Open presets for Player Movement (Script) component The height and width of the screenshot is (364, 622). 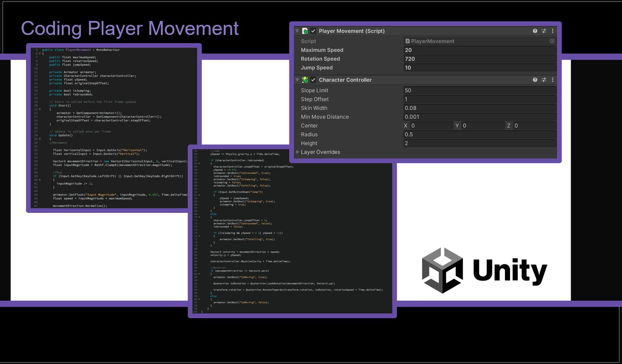click(544, 31)
